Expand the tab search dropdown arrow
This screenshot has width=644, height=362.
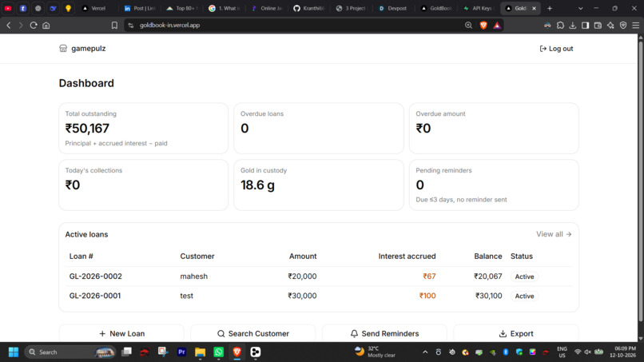point(580,8)
